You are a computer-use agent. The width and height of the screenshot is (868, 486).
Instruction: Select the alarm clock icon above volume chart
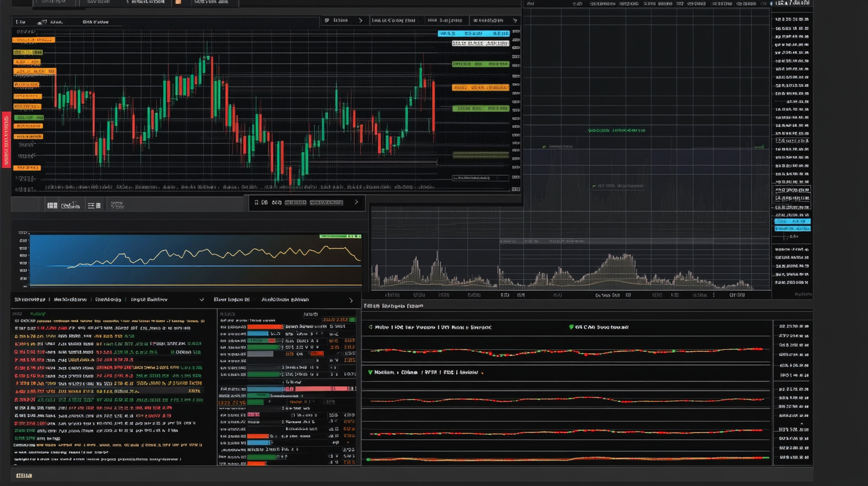pyautogui.click(x=277, y=203)
